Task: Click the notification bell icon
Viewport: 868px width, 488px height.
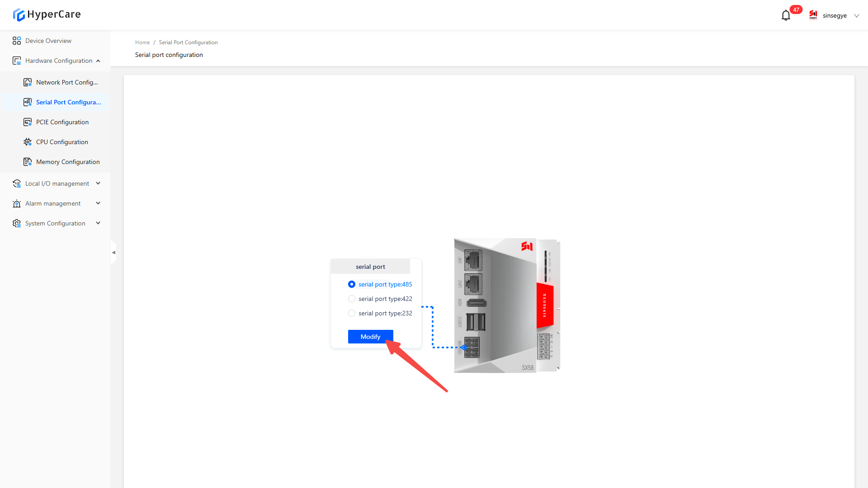Action: pos(786,16)
